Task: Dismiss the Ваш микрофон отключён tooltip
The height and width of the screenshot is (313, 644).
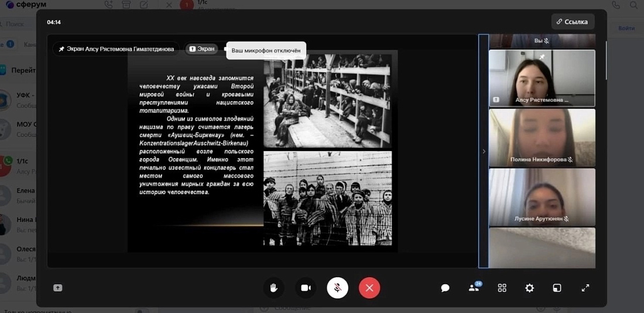Action: [x=266, y=50]
